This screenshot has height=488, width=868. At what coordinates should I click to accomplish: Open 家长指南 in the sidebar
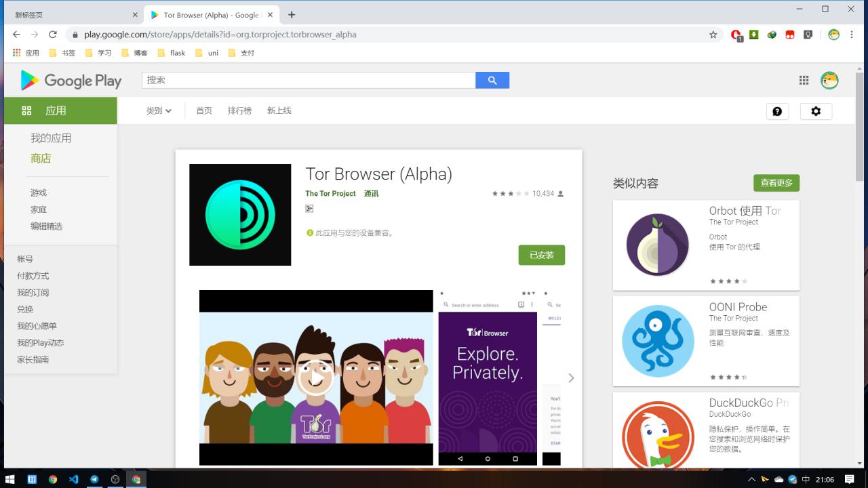pyautogui.click(x=33, y=360)
